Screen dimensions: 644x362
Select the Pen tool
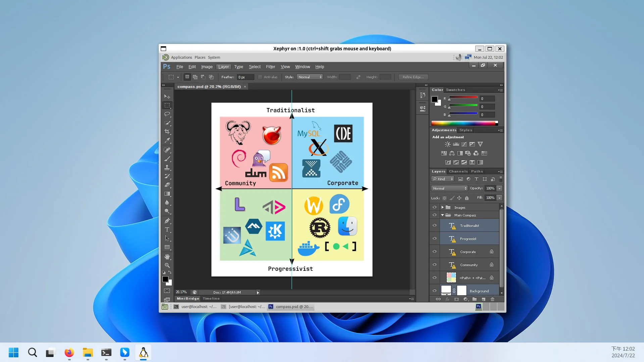pyautogui.click(x=167, y=221)
